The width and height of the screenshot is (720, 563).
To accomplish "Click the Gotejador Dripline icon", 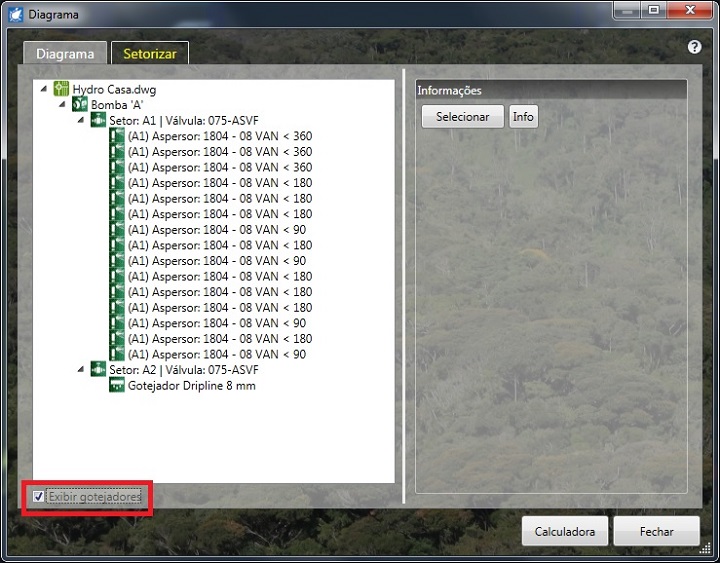I will point(117,386).
